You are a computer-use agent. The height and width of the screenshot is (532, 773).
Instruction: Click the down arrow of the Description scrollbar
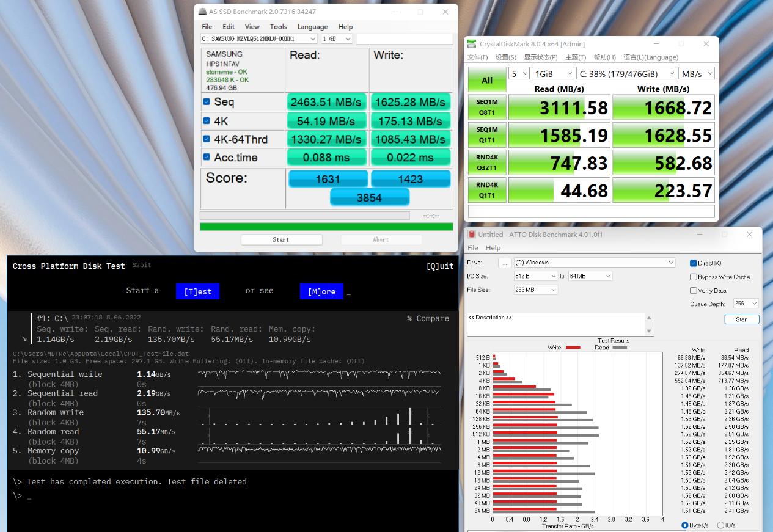pyautogui.click(x=649, y=331)
